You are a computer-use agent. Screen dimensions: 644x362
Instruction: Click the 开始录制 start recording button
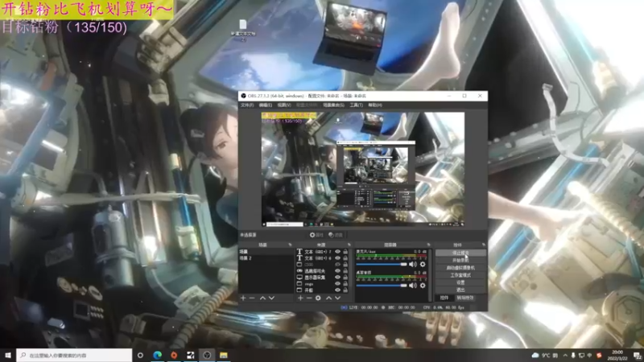[x=460, y=260]
